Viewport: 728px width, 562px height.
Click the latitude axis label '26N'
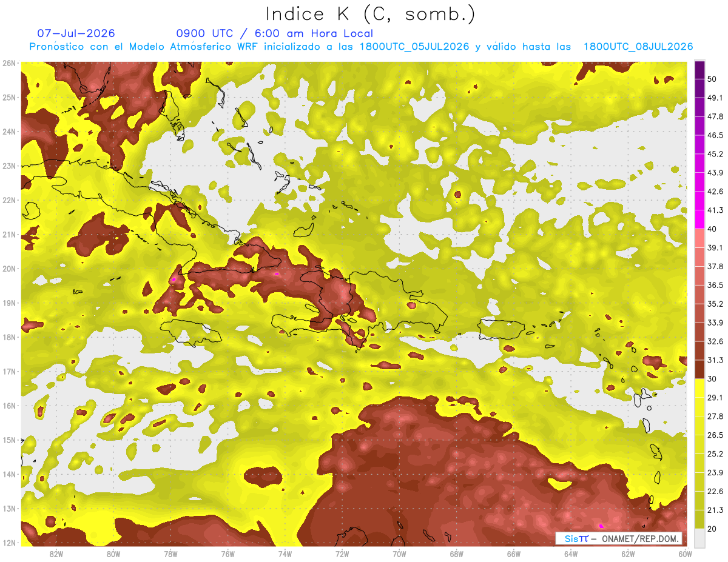9,63
